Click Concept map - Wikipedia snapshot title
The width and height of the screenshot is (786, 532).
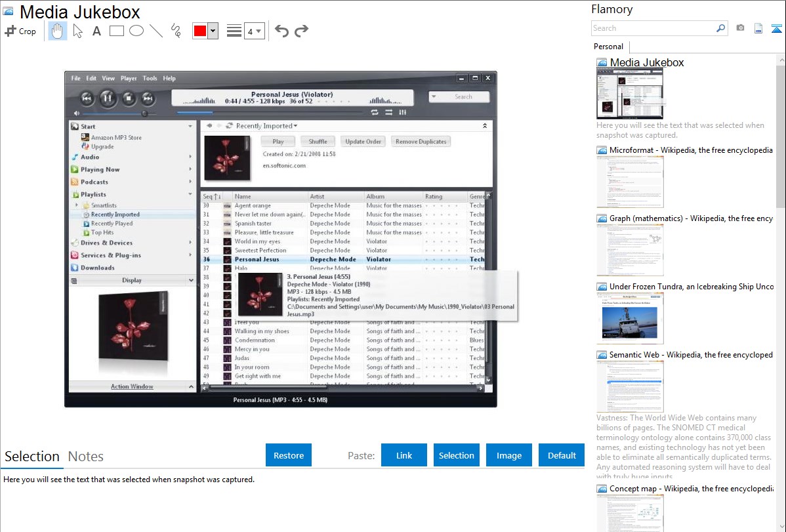(691, 488)
